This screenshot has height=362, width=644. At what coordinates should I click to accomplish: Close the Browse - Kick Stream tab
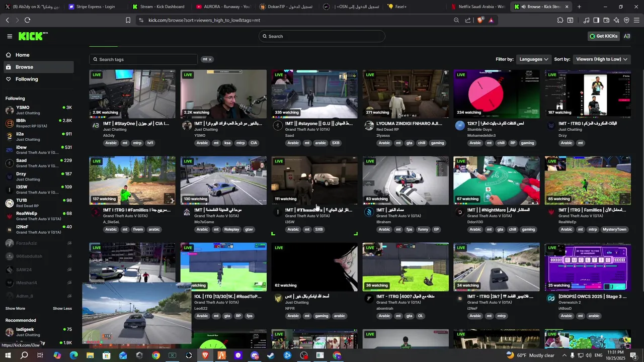pyautogui.click(x=567, y=7)
